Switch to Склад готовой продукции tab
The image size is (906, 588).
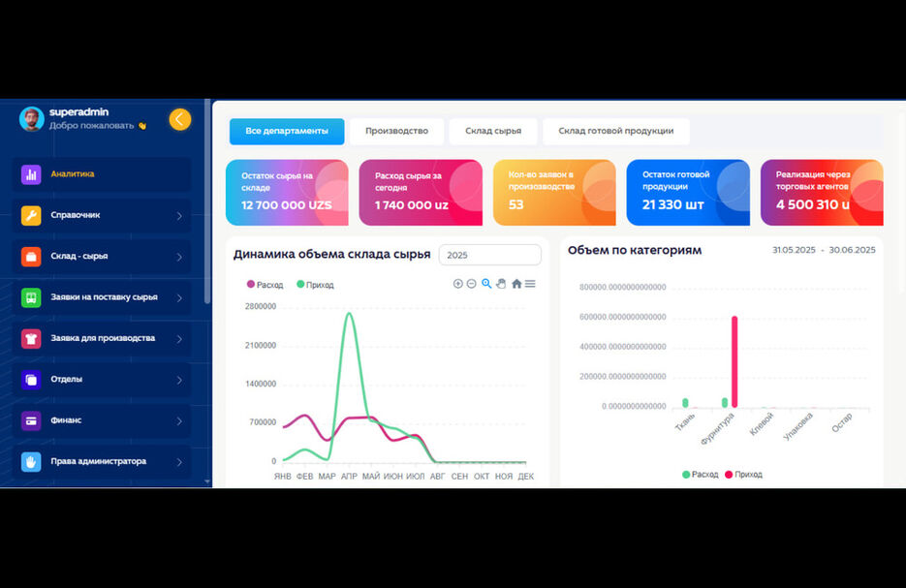[616, 131]
